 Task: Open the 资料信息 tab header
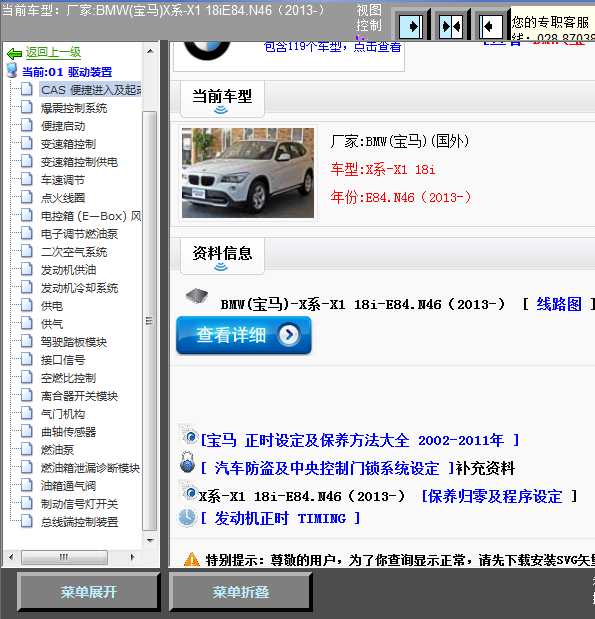[222, 256]
